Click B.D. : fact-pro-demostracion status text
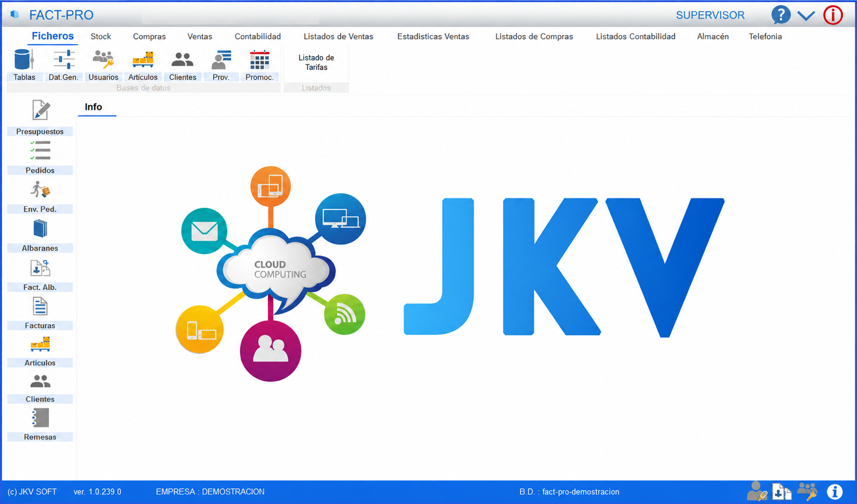Viewport: 857px width, 504px height. pos(569,491)
